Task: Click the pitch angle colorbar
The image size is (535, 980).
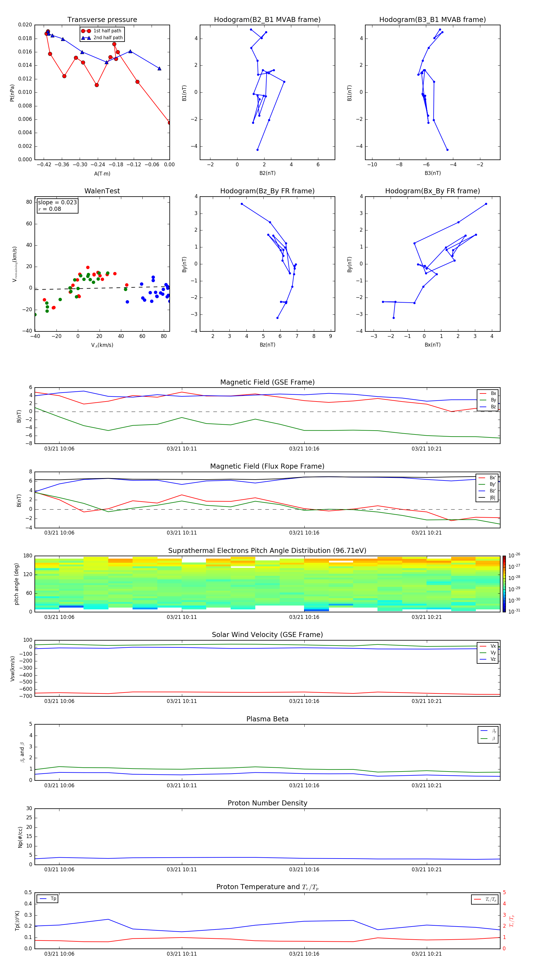Action: pyautogui.click(x=504, y=584)
